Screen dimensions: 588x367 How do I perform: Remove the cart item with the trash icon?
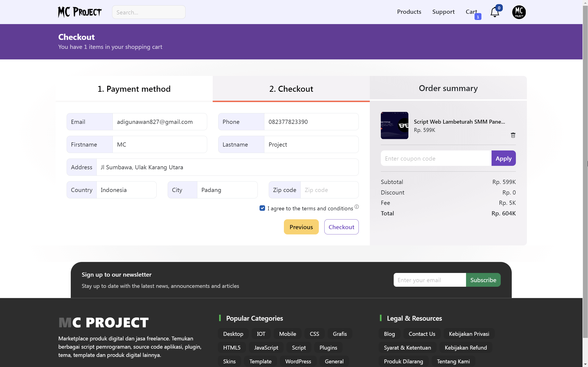tap(513, 135)
